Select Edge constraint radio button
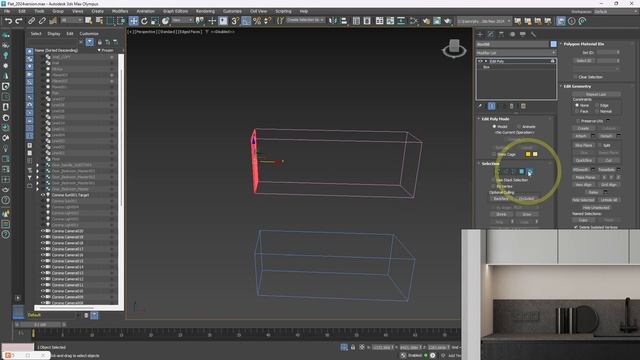This screenshot has height=360, width=640. coord(597,105)
